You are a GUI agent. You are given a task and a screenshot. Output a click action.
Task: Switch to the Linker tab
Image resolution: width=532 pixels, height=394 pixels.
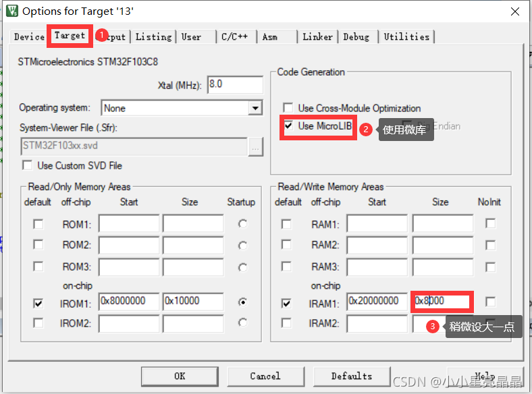(x=317, y=36)
